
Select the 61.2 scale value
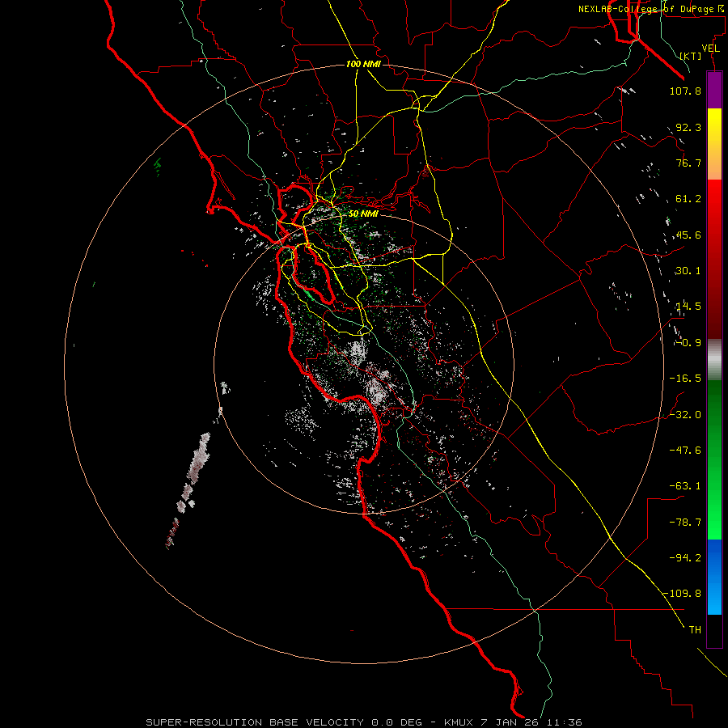pos(688,199)
